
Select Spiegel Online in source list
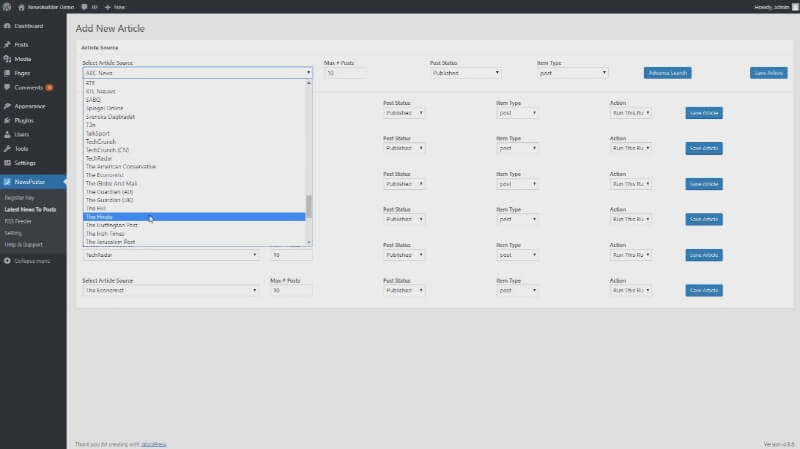194,108
